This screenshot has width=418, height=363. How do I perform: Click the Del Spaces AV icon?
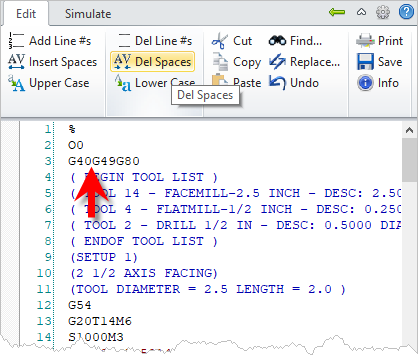pos(122,62)
